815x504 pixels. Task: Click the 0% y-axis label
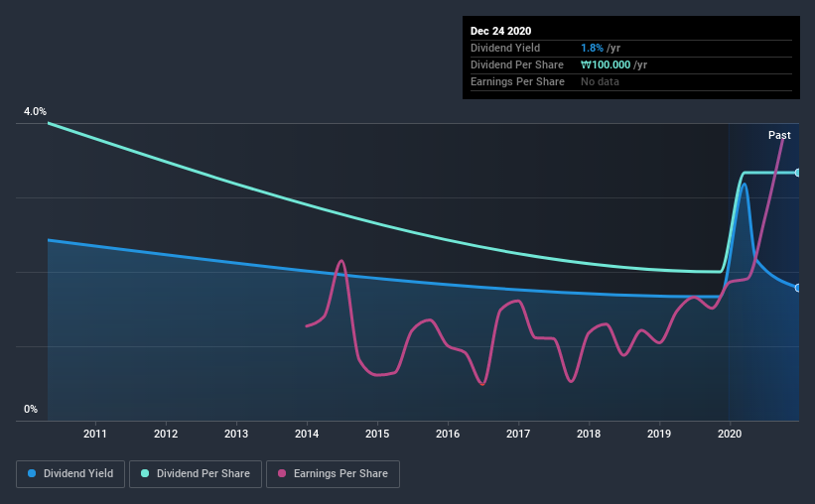pos(31,409)
